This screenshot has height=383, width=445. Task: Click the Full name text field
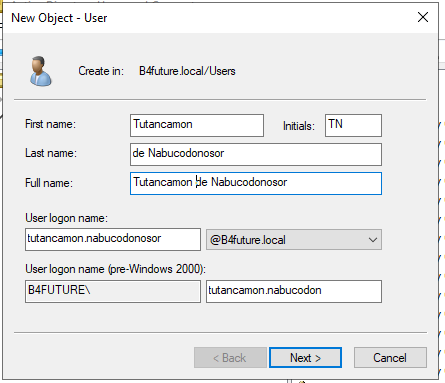[256, 183]
